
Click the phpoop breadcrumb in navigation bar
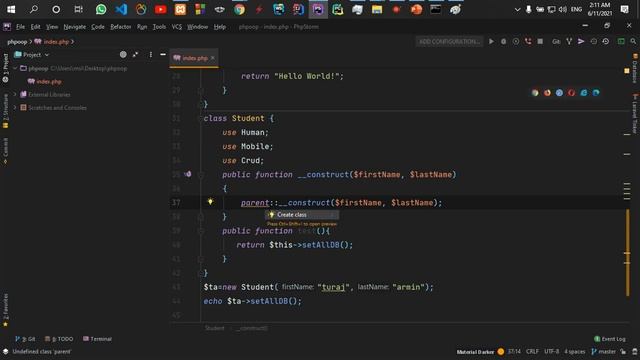click(x=17, y=42)
